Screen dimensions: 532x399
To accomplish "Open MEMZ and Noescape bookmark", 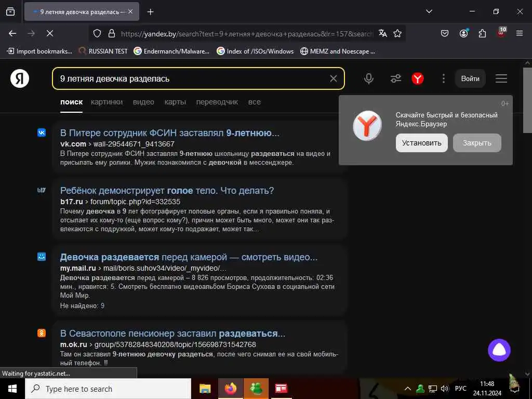I will point(338,51).
